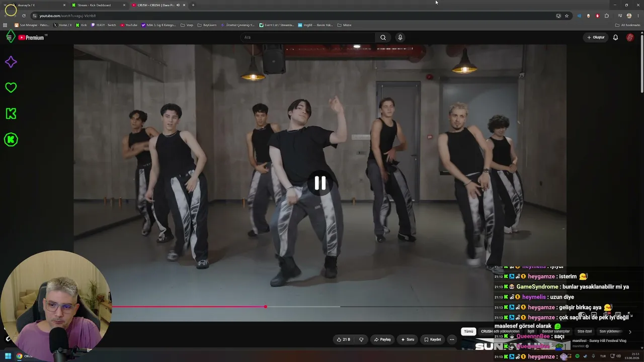Expand the Müzik bookmarks folder
644x362 pixels.
click(x=344, y=25)
